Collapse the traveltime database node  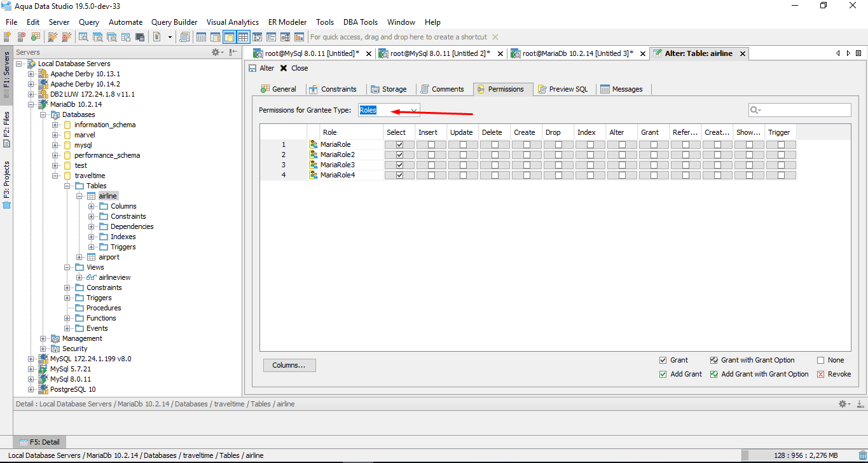pyautogui.click(x=55, y=176)
